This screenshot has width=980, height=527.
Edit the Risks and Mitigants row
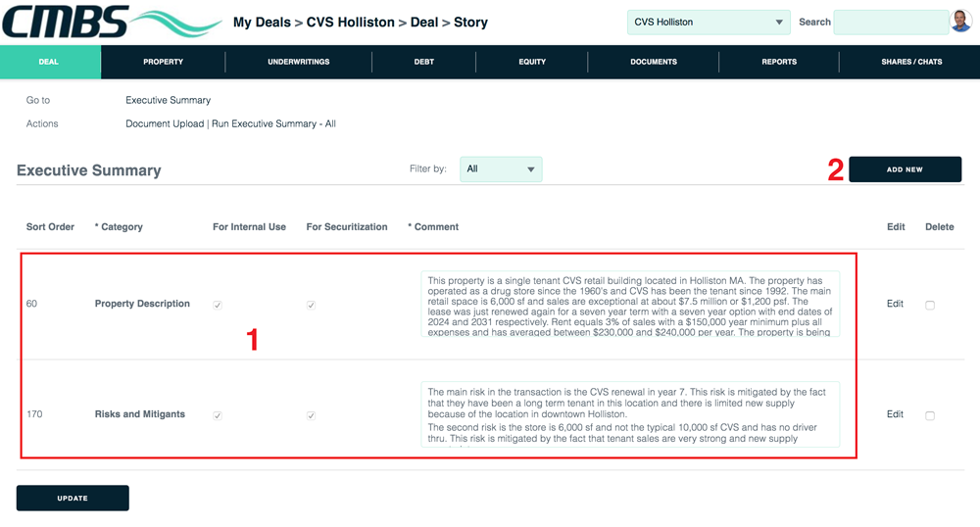(895, 414)
